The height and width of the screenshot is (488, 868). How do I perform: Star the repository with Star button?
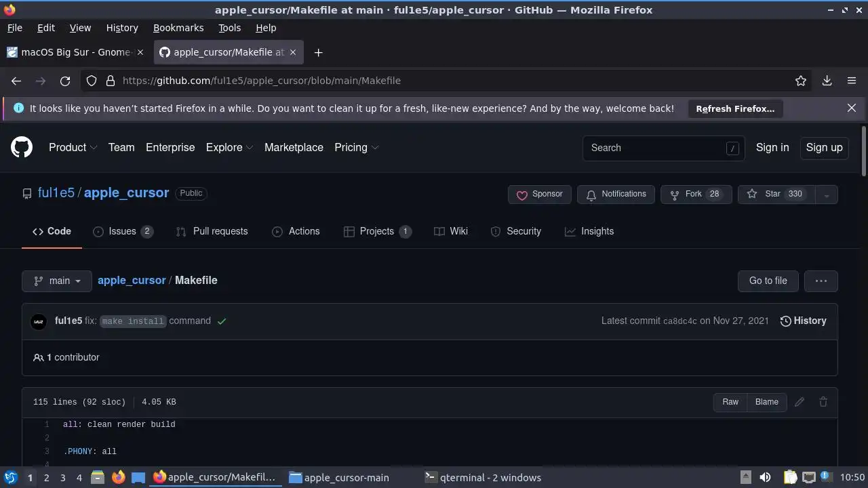click(776, 195)
